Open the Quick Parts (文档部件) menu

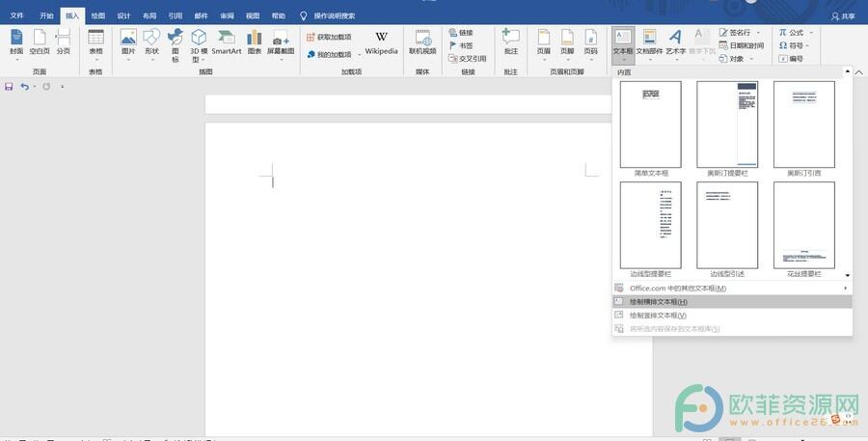[649, 44]
